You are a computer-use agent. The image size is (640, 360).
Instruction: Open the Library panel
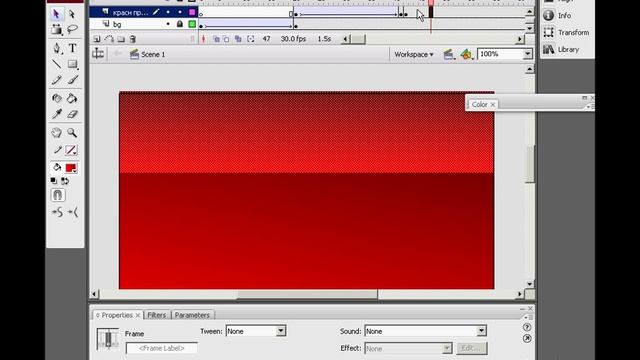point(561,49)
